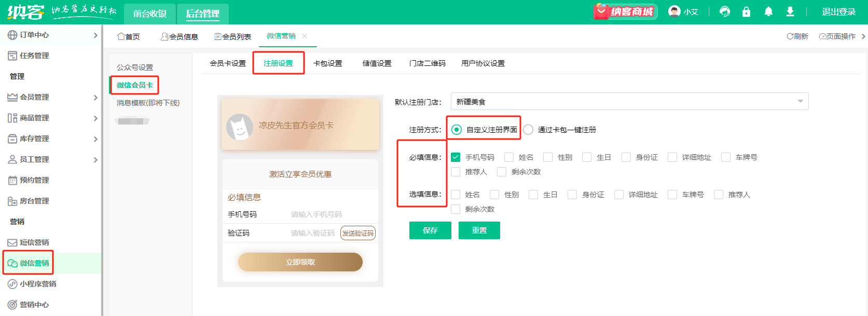Image resolution: width=868 pixels, height=316 pixels.
Task: Tick 车牌号 under 选填信息
Action: [x=672, y=195]
